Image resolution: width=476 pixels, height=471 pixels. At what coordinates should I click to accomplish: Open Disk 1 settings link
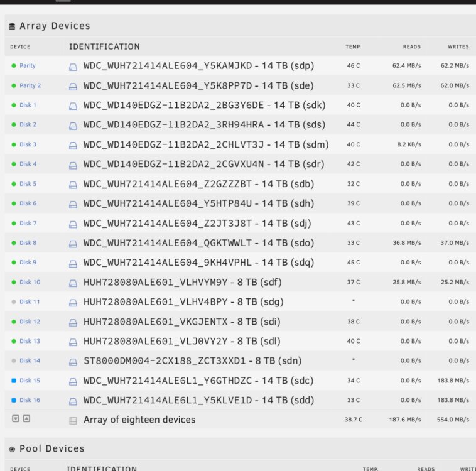click(28, 105)
